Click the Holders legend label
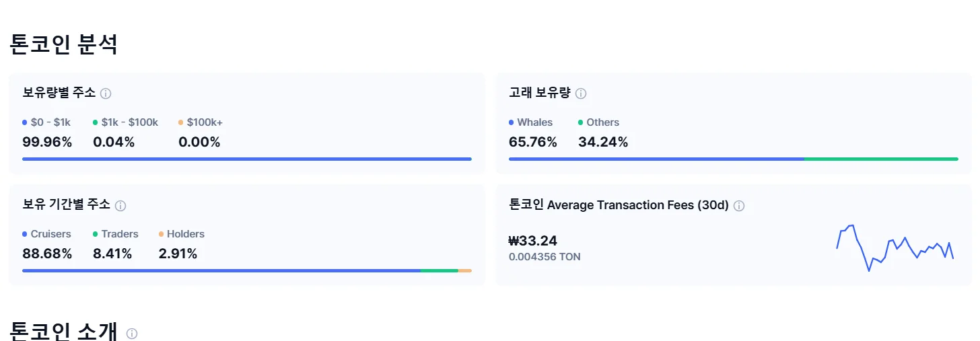 tap(185, 234)
